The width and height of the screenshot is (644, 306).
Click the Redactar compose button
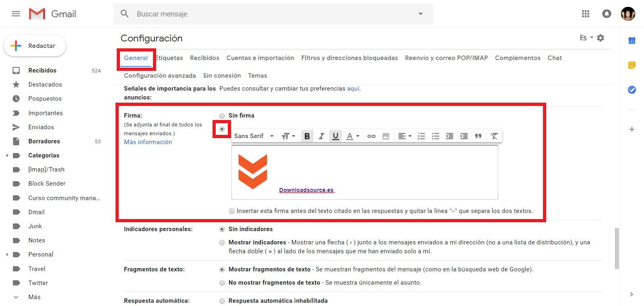[x=35, y=46]
